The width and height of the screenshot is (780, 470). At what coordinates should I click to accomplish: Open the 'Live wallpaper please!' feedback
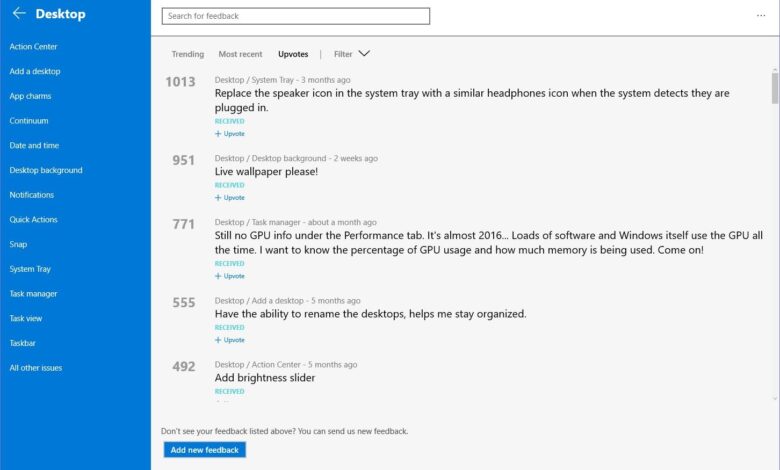(x=266, y=172)
